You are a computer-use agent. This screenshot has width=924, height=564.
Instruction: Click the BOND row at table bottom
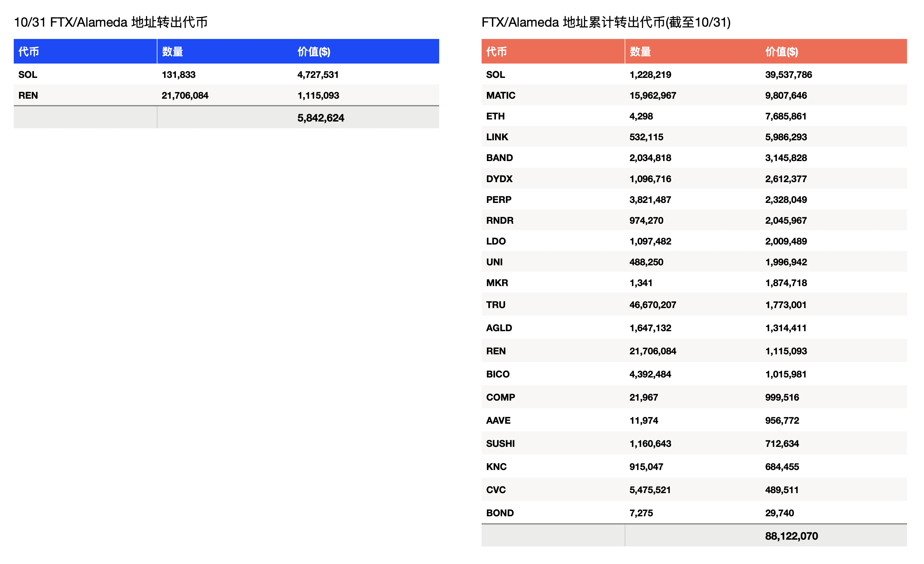coord(638,512)
